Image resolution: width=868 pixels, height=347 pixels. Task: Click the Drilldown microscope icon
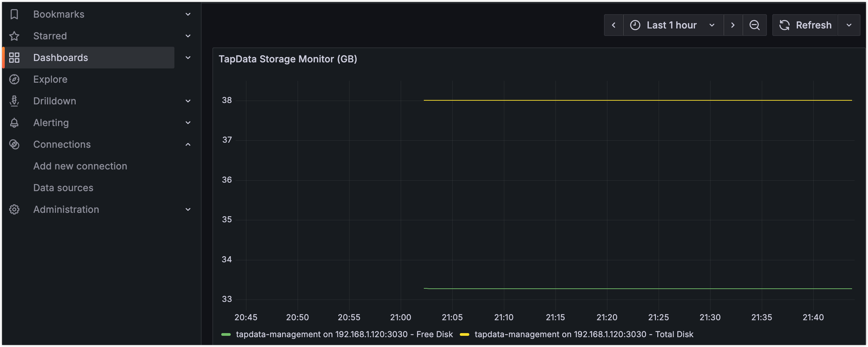[x=14, y=101]
